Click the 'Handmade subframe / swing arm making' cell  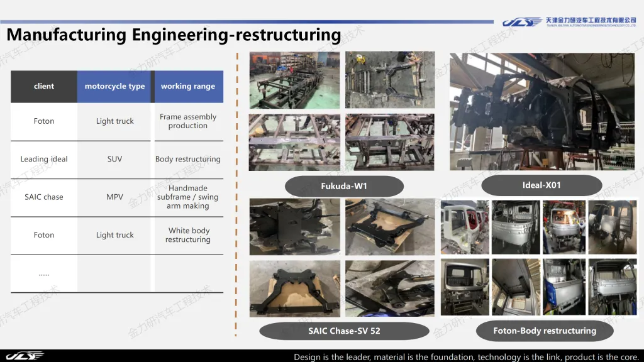coord(188,197)
